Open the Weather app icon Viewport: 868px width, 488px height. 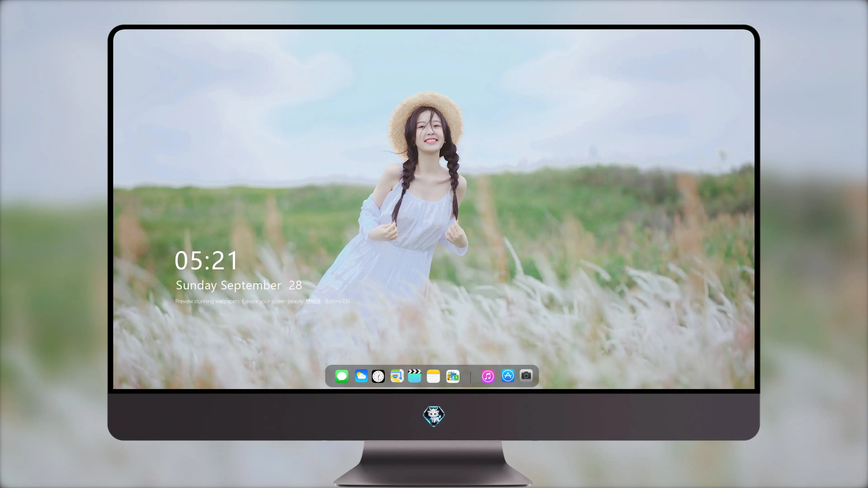[x=361, y=376]
